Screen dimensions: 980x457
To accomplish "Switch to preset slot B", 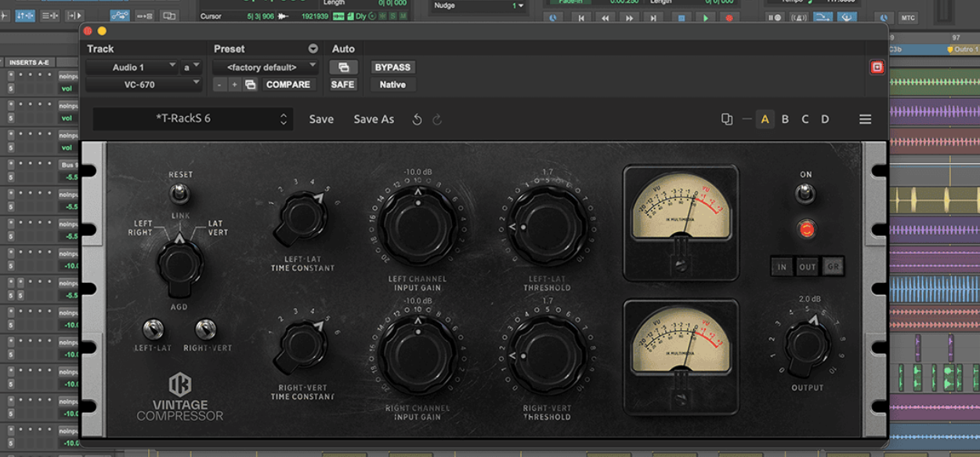I will [x=785, y=119].
